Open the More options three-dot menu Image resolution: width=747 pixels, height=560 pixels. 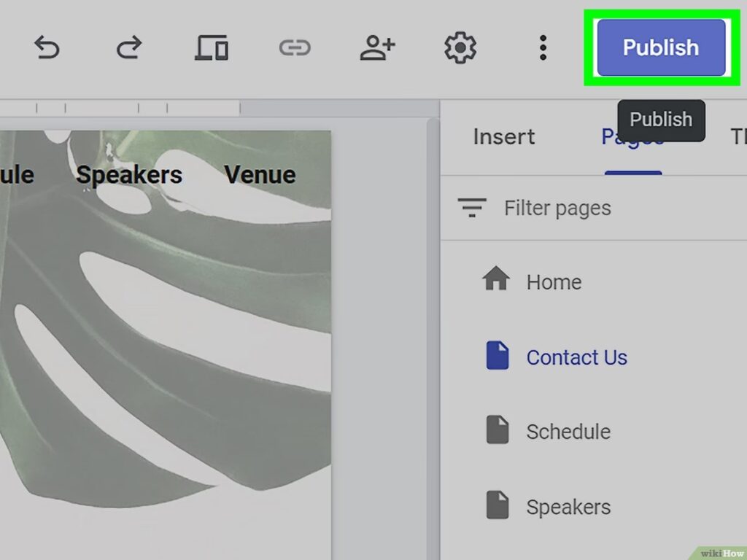pos(543,48)
